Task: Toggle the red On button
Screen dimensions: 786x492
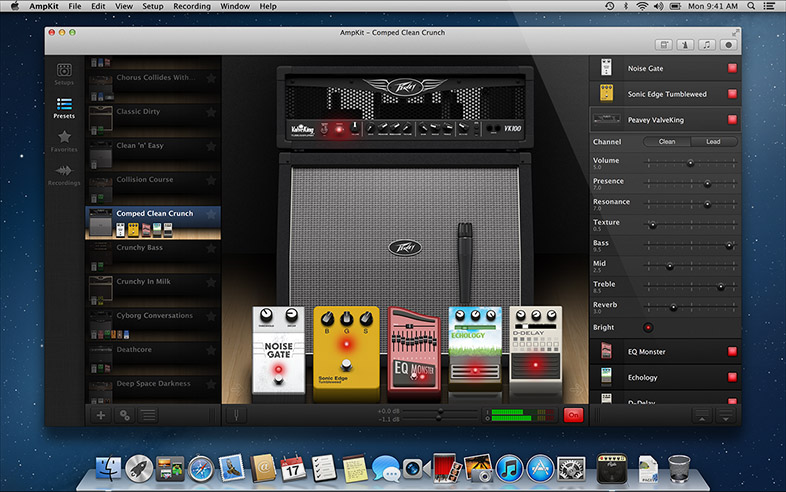Action: point(573,415)
